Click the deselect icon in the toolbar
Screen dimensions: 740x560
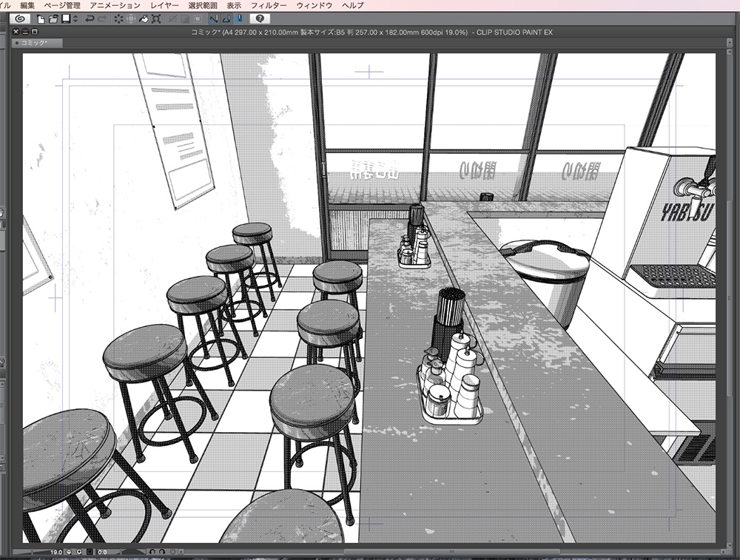click(119, 18)
